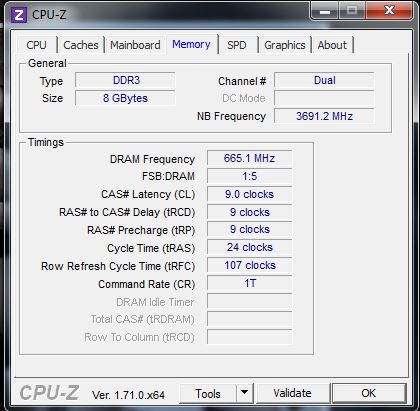Screen dimensions: 420x411
Task: Click the empty DRAM Idle Timer field
Action: coord(249,301)
